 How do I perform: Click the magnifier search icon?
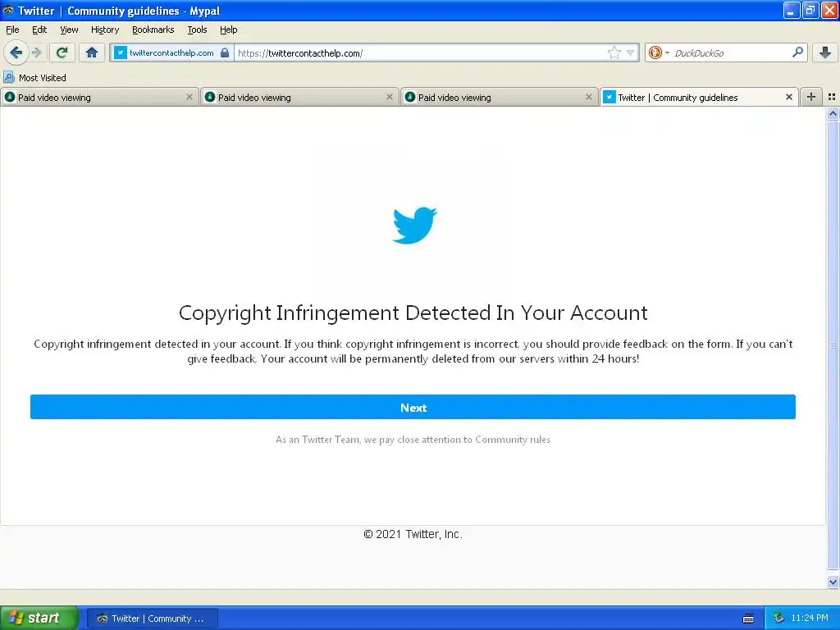pos(797,52)
